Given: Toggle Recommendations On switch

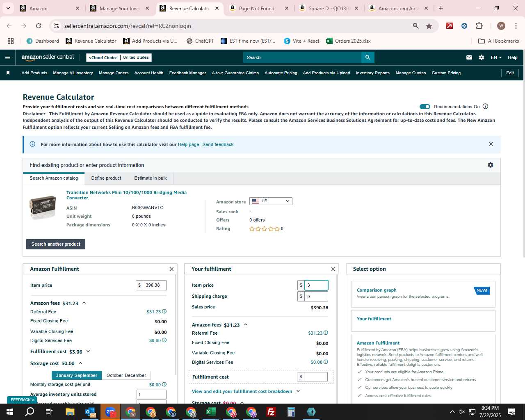Looking at the screenshot, I should pos(425,107).
